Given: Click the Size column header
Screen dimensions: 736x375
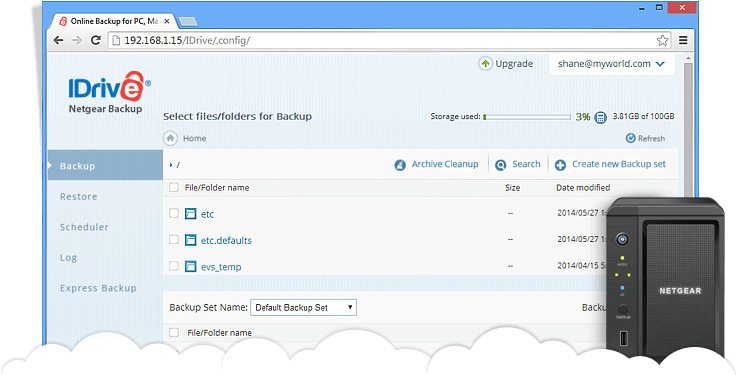Looking at the screenshot, I should point(513,188).
